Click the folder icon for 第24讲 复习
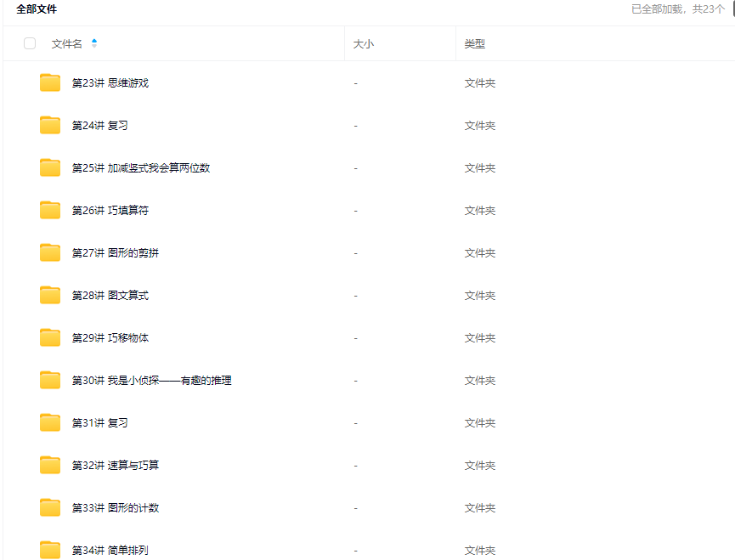Image resolution: width=735 pixels, height=560 pixels. point(50,125)
